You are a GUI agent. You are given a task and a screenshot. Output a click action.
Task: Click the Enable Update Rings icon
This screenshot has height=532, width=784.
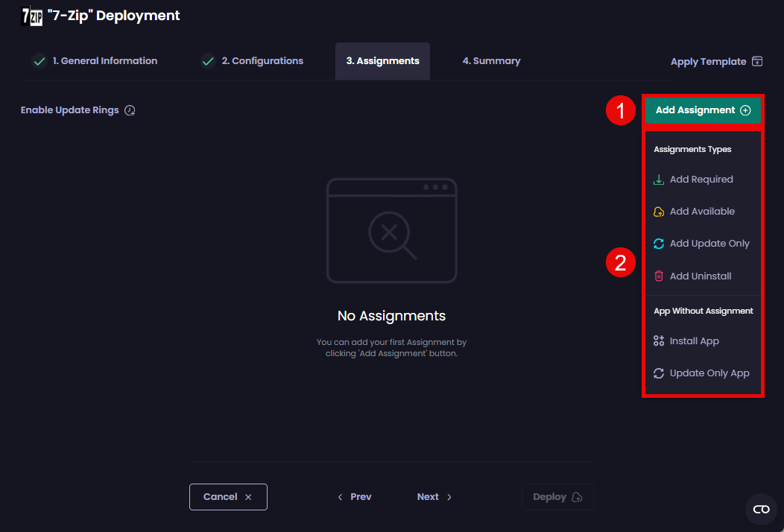tap(130, 110)
